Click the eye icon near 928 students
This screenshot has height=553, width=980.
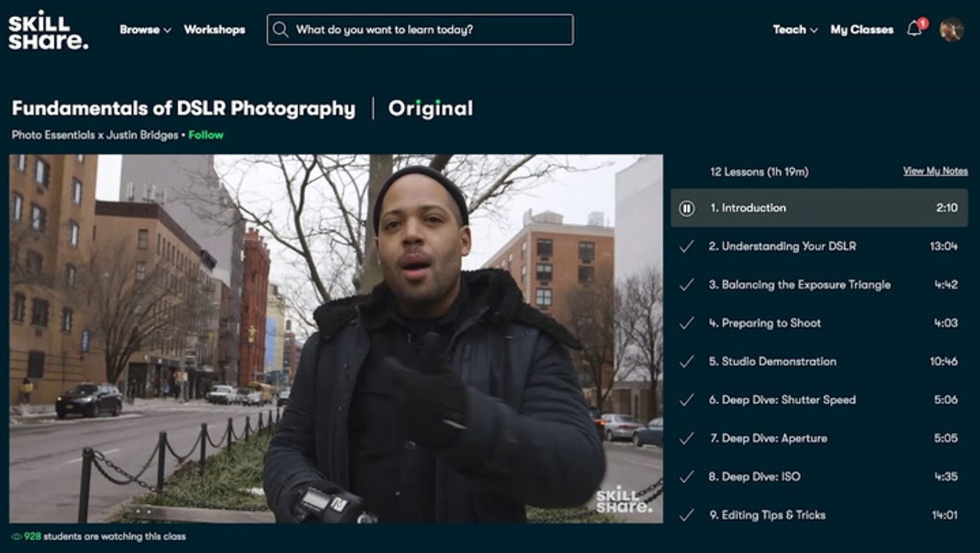[x=16, y=536]
